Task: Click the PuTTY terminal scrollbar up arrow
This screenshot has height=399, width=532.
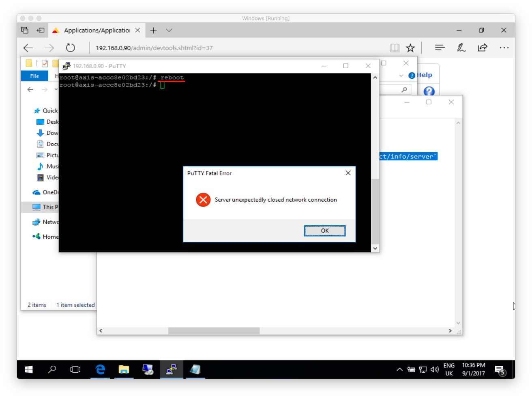Action: coord(375,77)
